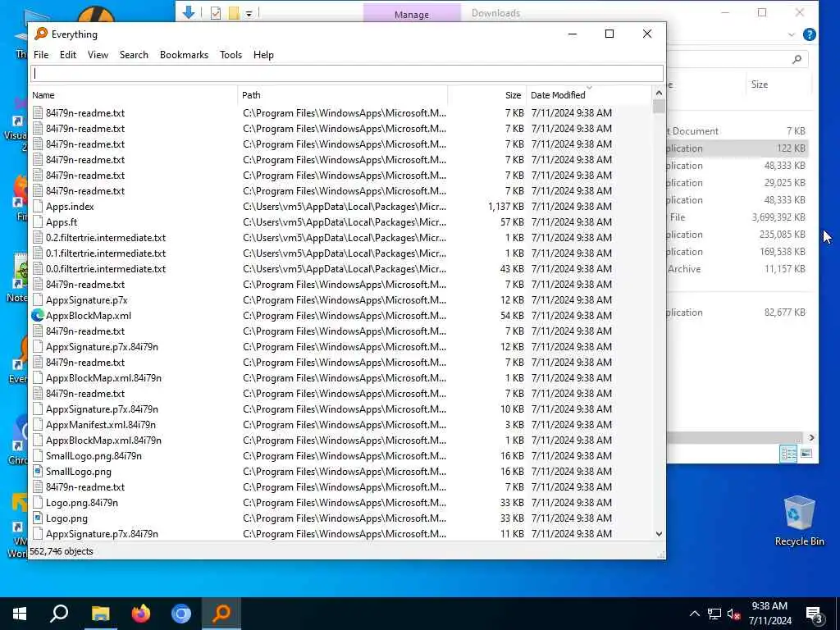This screenshot has height=630, width=840.
Task: Click the 57 KB size cell
Action: pos(512,222)
